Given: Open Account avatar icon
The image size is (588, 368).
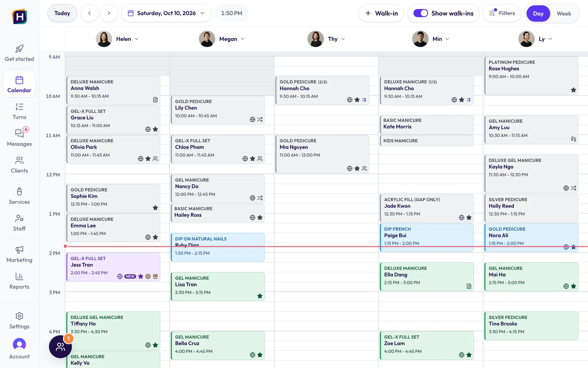Looking at the screenshot, I should coord(19,345).
